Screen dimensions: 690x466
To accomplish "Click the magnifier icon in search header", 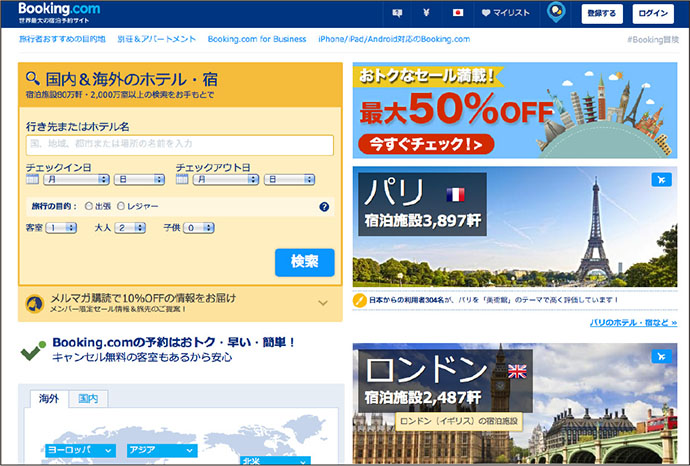I will [33, 78].
